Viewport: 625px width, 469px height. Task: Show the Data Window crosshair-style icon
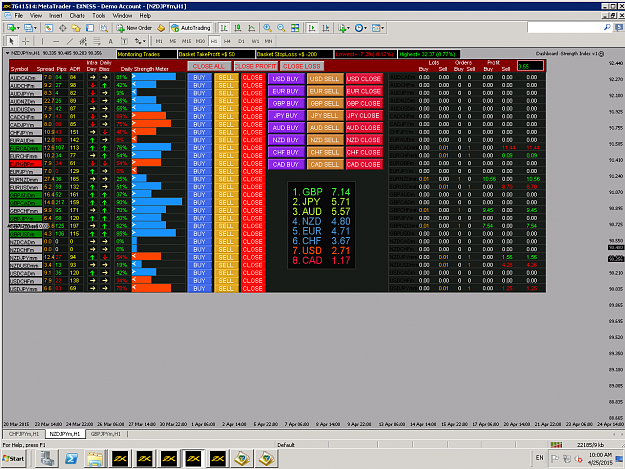(63, 28)
